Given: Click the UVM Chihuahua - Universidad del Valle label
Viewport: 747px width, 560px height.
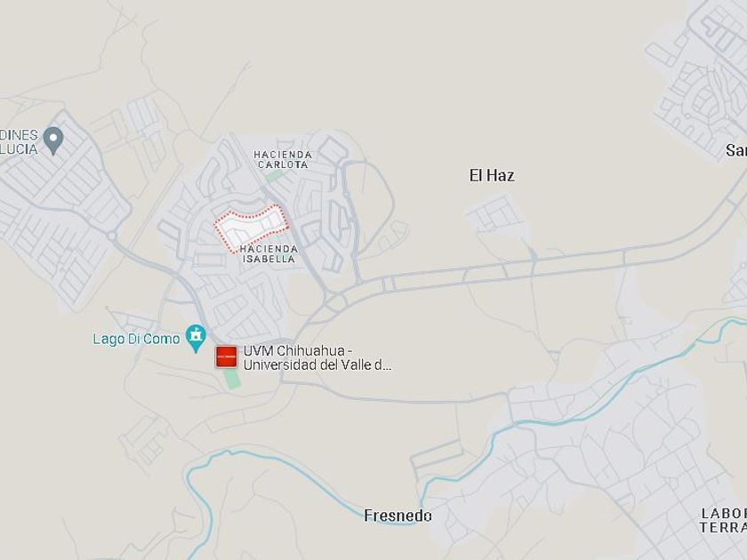Looking at the screenshot, I should 317,357.
